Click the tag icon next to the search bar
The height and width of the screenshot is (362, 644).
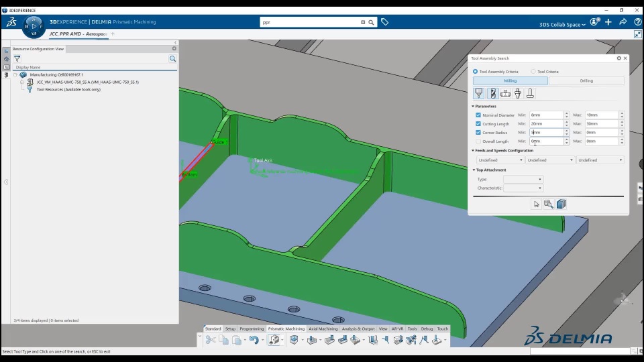[384, 22]
